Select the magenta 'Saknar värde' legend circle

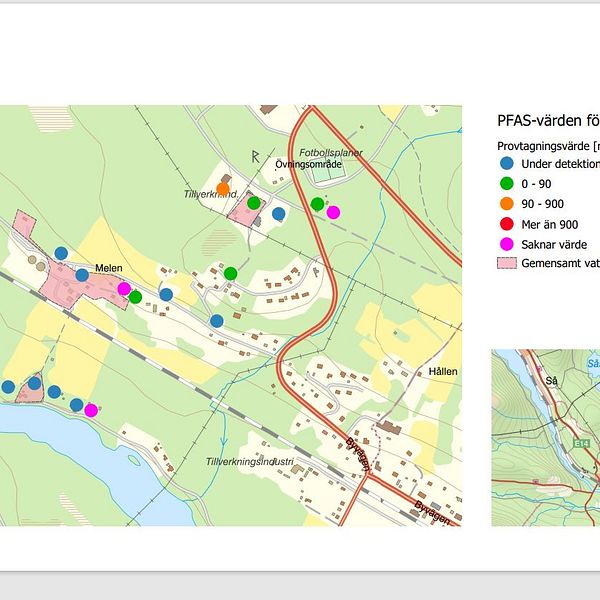click(507, 244)
